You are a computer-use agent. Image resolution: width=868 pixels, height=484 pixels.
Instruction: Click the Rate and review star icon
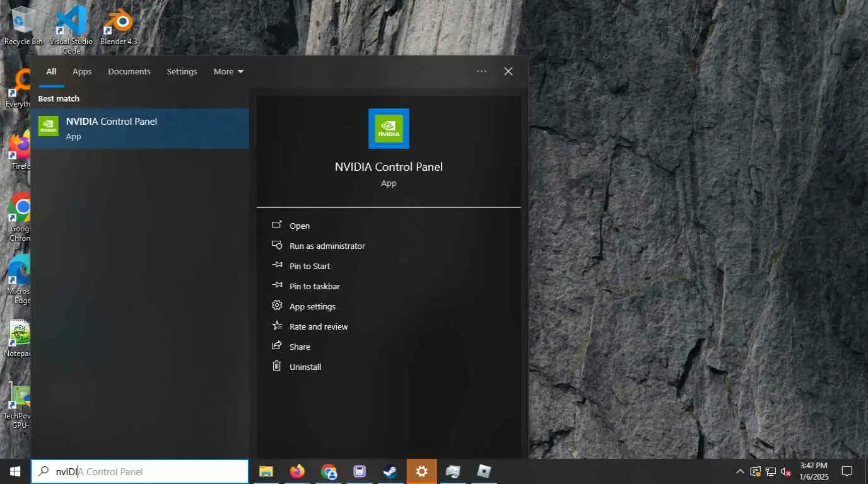276,326
